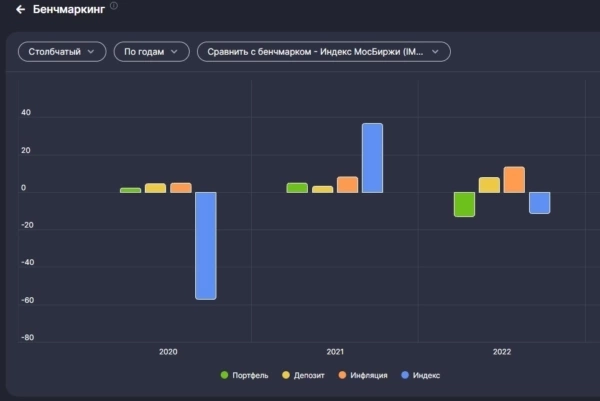Open the Столбчатый chart type dropdown
The width and height of the screenshot is (600, 401).
click(x=62, y=51)
